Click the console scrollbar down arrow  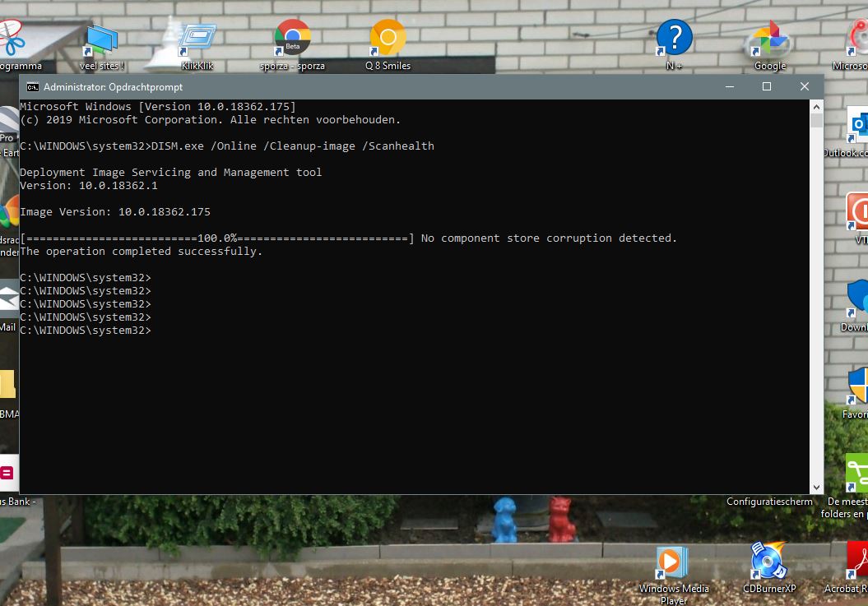tap(816, 487)
